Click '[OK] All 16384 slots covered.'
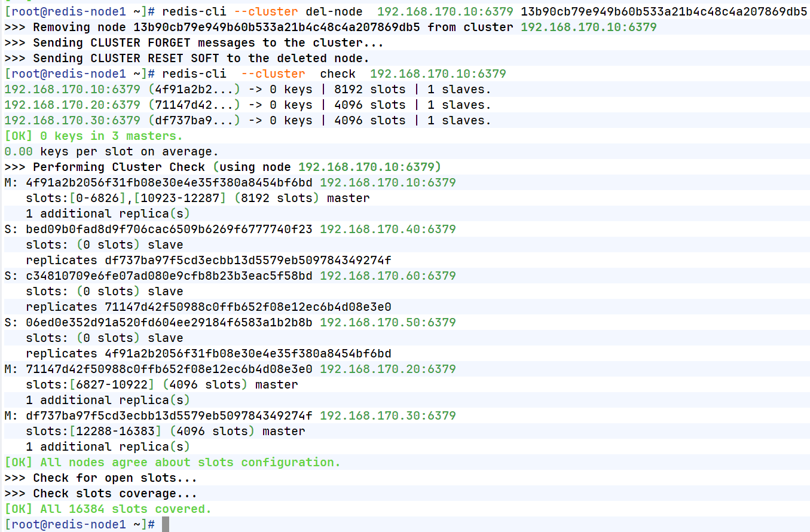The height and width of the screenshot is (532, 810). pyautogui.click(x=108, y=509)
